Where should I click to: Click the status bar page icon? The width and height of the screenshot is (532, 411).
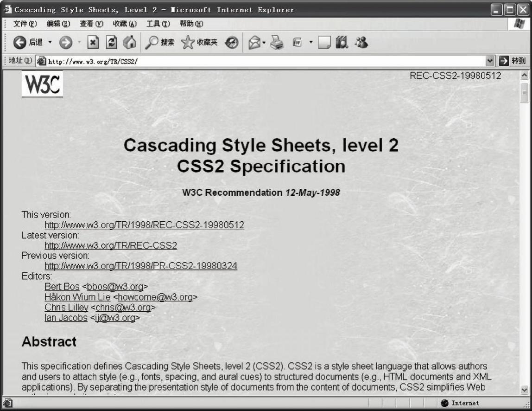pyautogui.click(x=8, y=403)
